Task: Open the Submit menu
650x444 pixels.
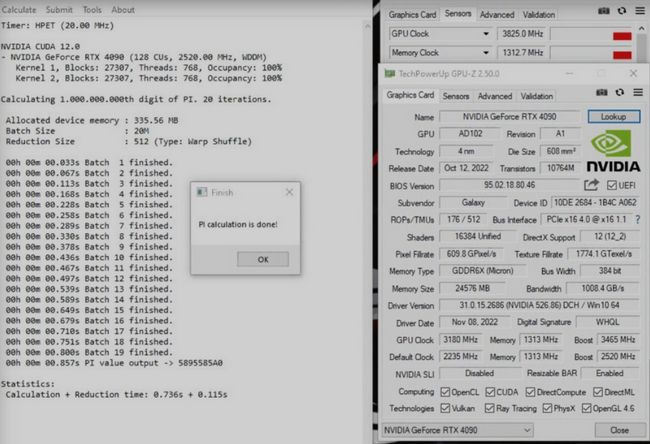Action: pyautogui.click(x=59, y=10)
